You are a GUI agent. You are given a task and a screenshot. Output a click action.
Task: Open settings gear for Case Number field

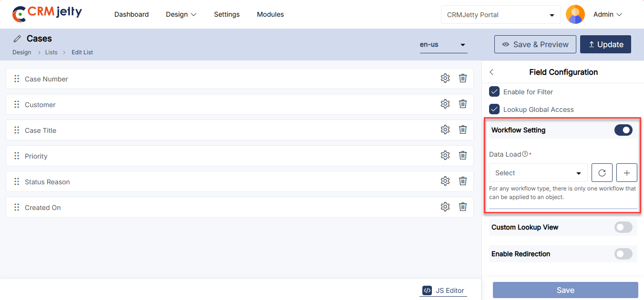(x=445, y=79)
